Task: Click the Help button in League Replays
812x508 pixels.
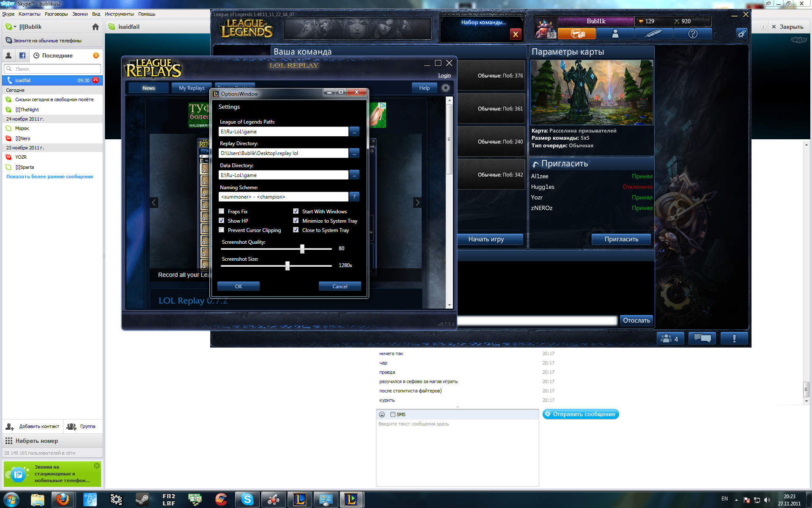Action: (x=425, y=88)
